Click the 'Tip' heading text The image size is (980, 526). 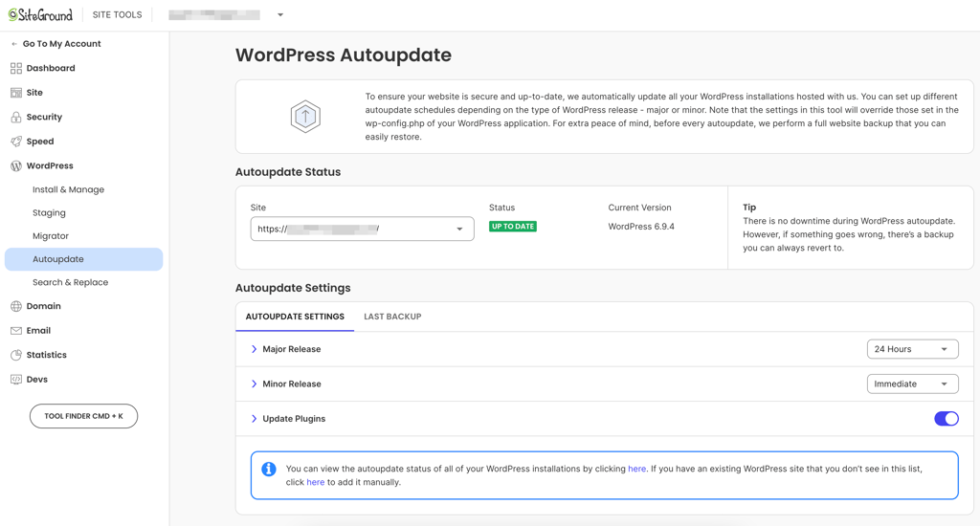click(749, 208)
